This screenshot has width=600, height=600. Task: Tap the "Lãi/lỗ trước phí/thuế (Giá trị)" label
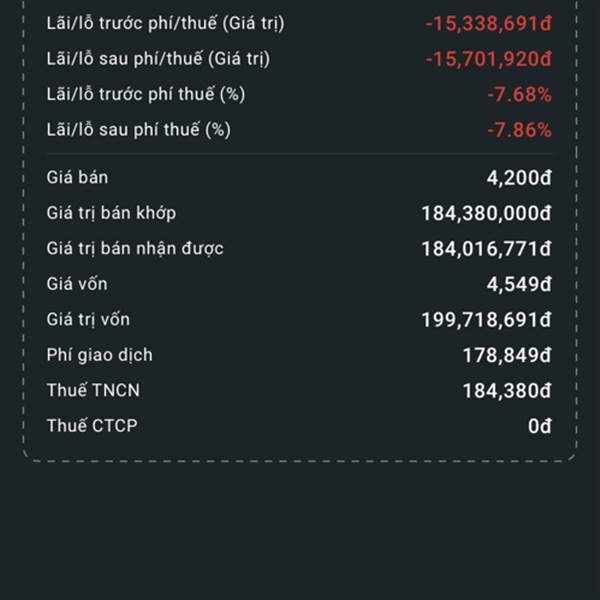165,23
